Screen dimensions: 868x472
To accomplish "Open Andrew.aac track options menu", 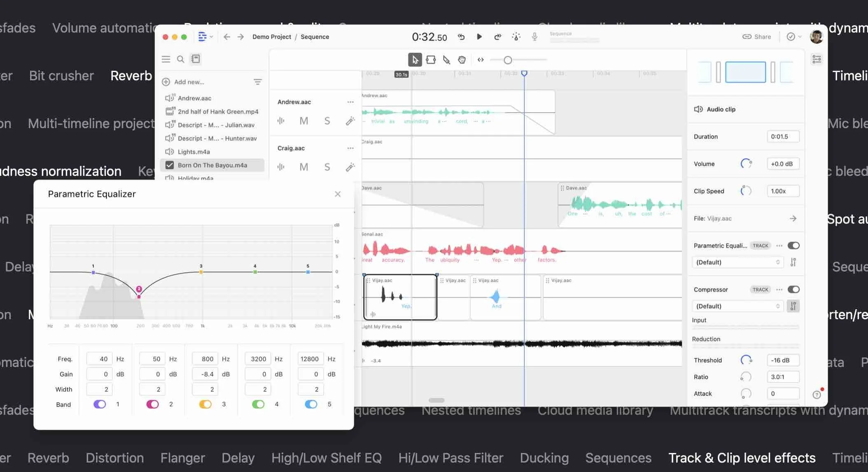I will point(350,102).
